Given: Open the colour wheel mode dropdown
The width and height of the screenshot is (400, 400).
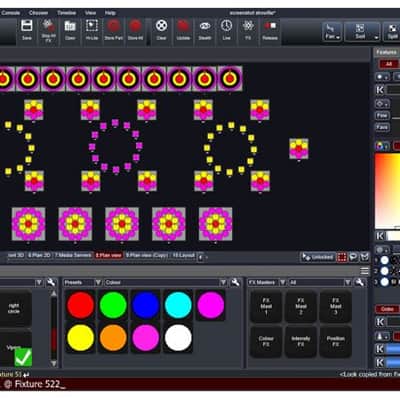Looking at the screenshot, I should 382,146.
